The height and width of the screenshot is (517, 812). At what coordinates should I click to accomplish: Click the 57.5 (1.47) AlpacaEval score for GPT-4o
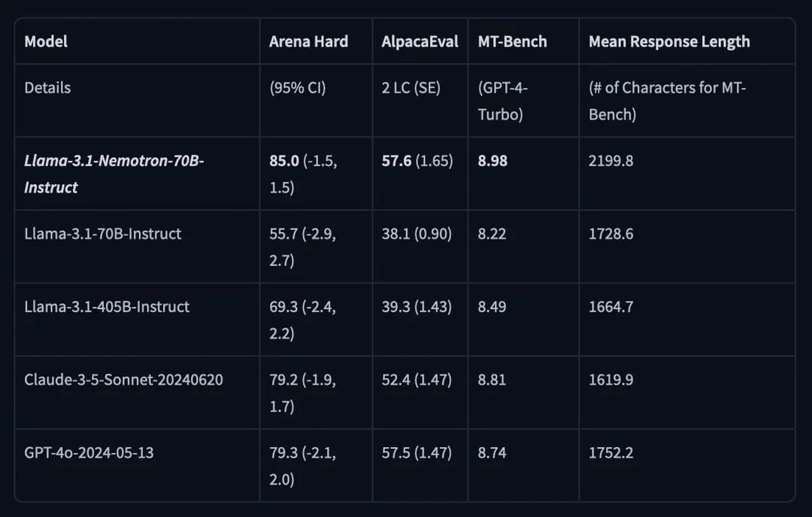pyautogui.click(x=417, y=453)
